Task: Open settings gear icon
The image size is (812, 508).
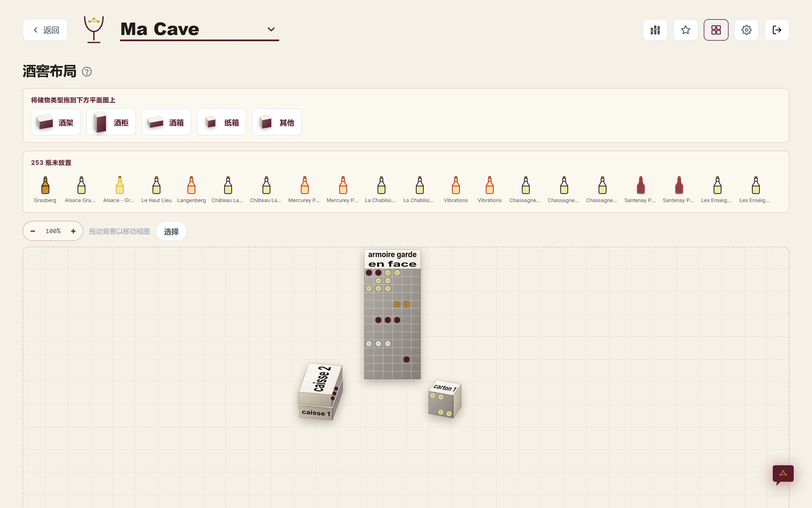Action: [x=746, y=30]
